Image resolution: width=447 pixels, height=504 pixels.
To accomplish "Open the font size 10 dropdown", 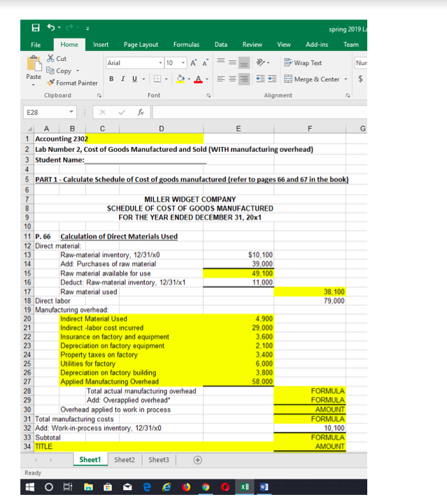I will pos(183,63).
